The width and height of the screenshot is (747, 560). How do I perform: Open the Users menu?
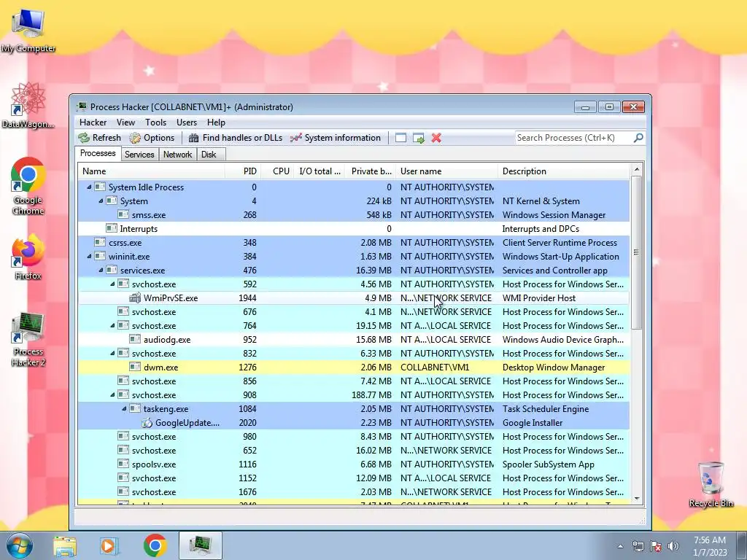coord(186,122)
